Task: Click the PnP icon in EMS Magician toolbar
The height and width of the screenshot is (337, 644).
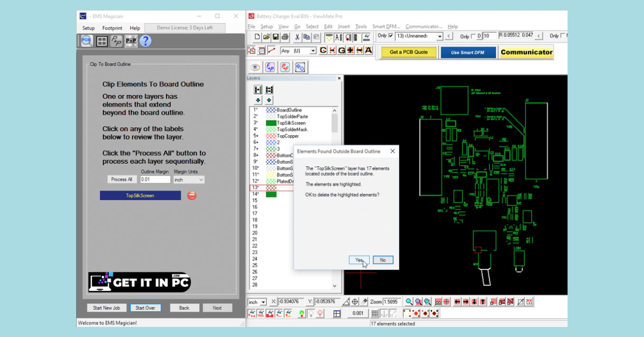Action: (x=131, y=41)
